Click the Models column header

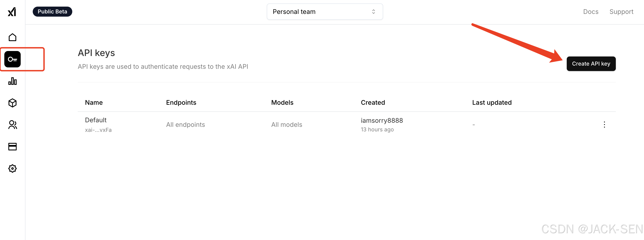coord(282,102)
